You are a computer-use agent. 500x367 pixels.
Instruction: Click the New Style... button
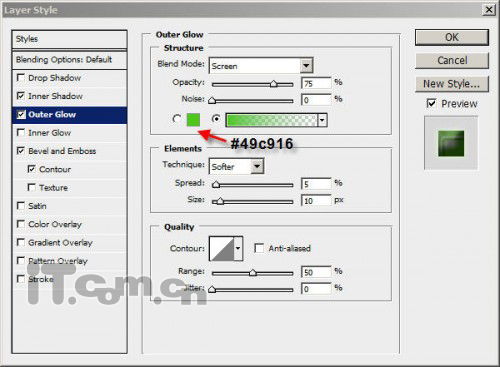click(x=452, y=84)
